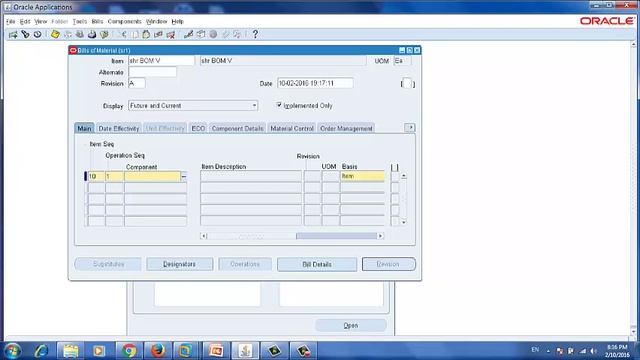
Task: Click the Translations globe icon
Action: click(x=213, y=34)
